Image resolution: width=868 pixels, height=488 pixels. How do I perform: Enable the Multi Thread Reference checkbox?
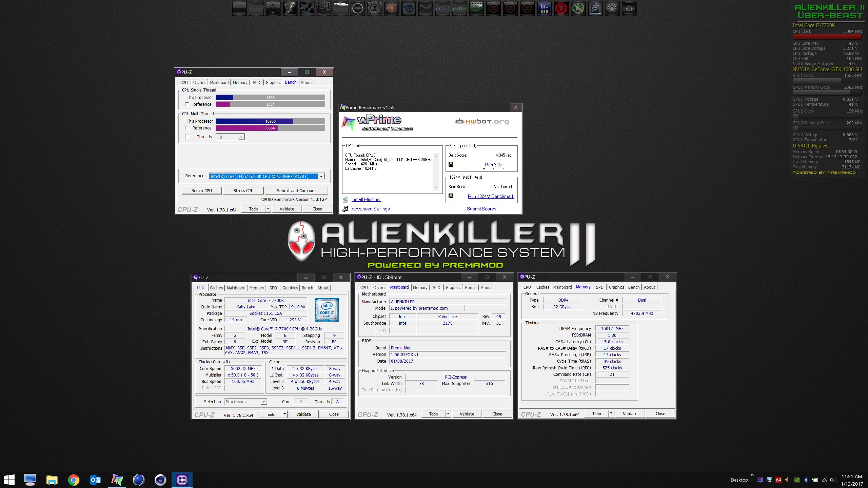pos(187,128)
